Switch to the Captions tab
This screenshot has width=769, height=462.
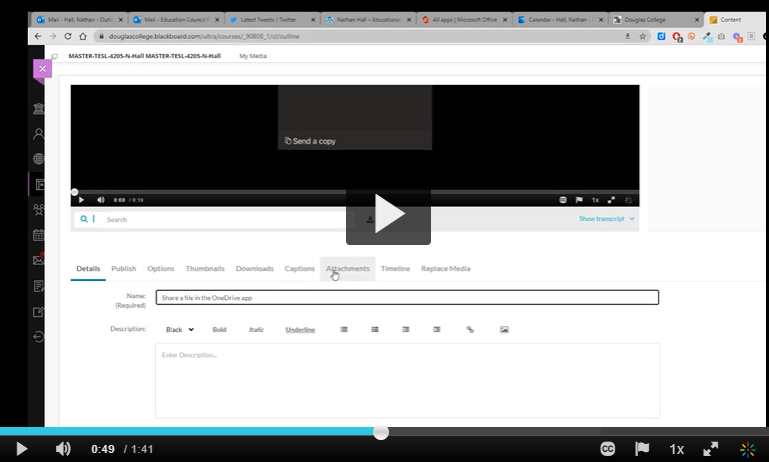tap(299, 268)
